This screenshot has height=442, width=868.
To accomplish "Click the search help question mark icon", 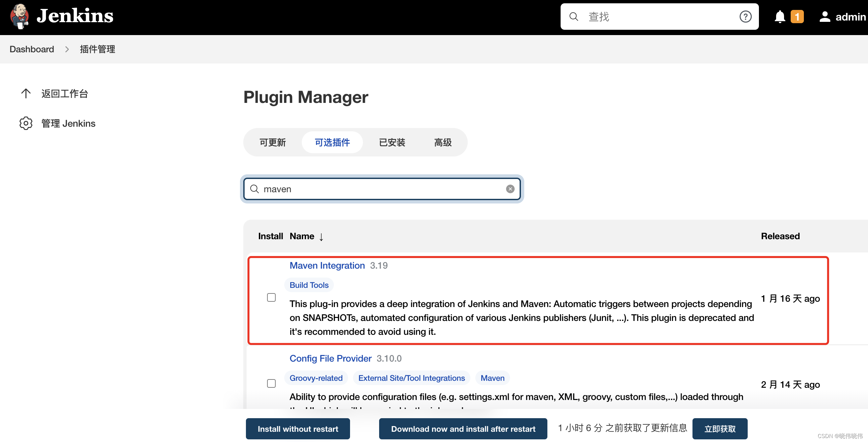I will 745,17.
